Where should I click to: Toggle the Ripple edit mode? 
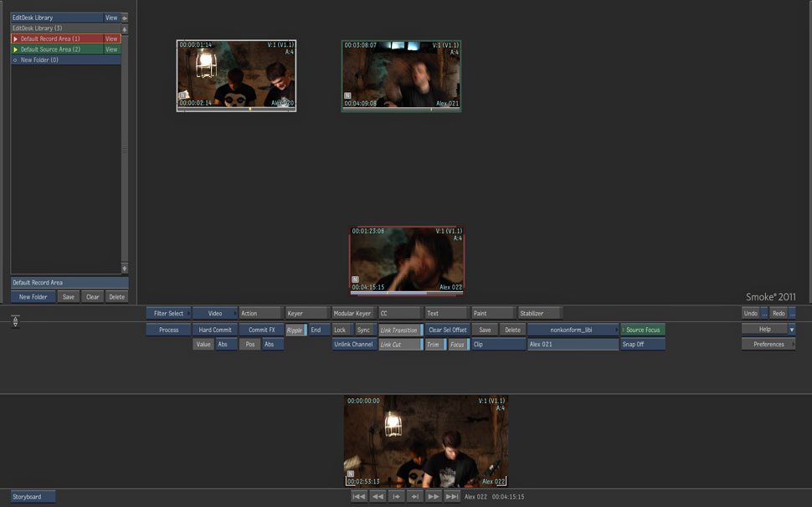[x=296, y=330]
